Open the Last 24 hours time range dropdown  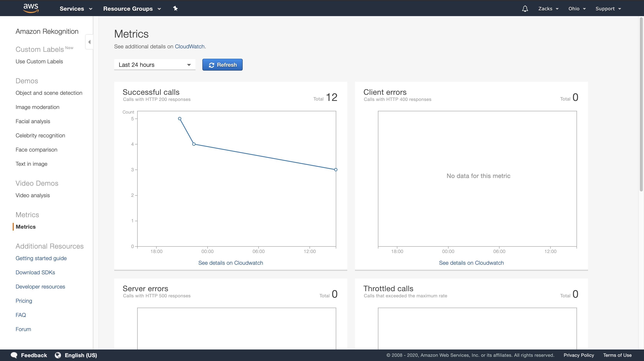(x=154, y=65)
